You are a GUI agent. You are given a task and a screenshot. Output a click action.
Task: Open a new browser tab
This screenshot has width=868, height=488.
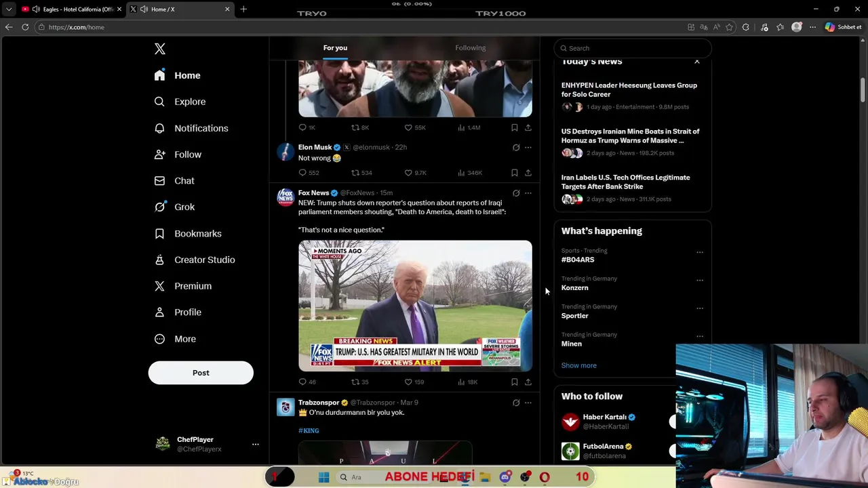point(243,9)
